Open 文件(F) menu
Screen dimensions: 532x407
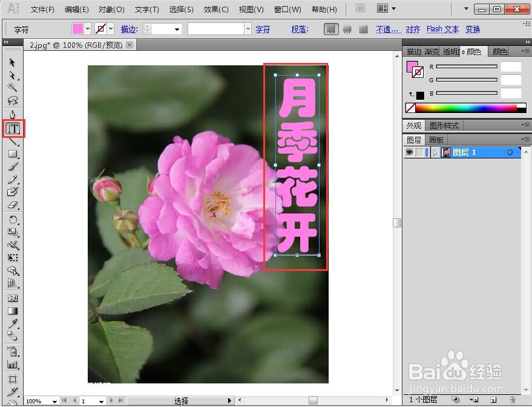(x=42, y=10)
